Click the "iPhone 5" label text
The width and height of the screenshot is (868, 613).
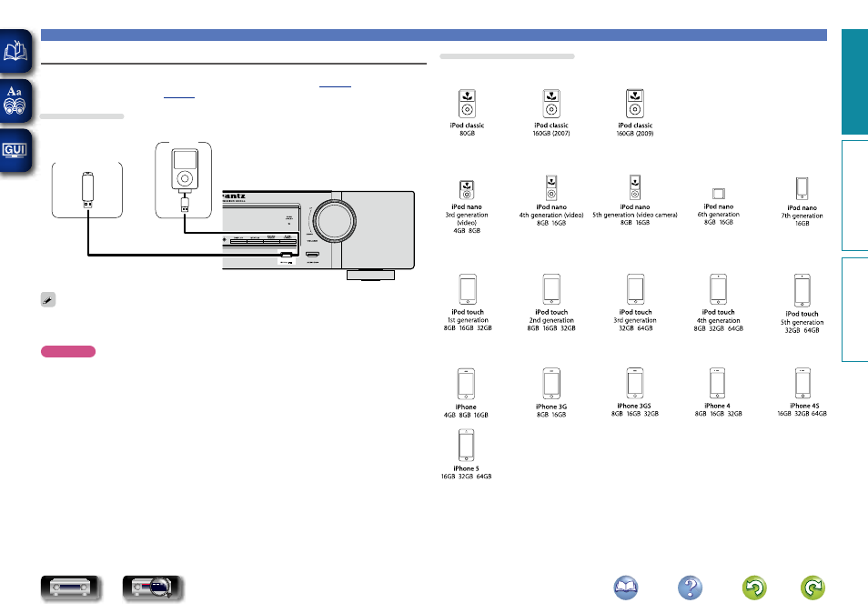(x=466, y=468)
